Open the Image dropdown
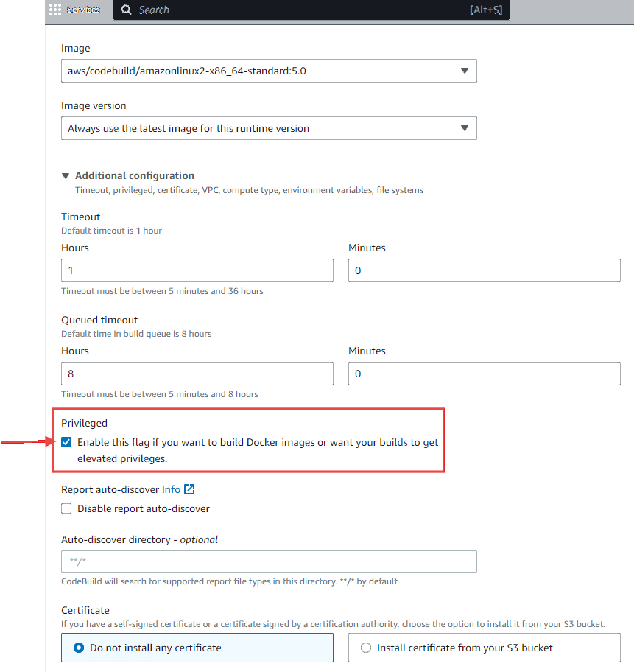Screen dimensions: 634x672 click(x=269, y=71)
